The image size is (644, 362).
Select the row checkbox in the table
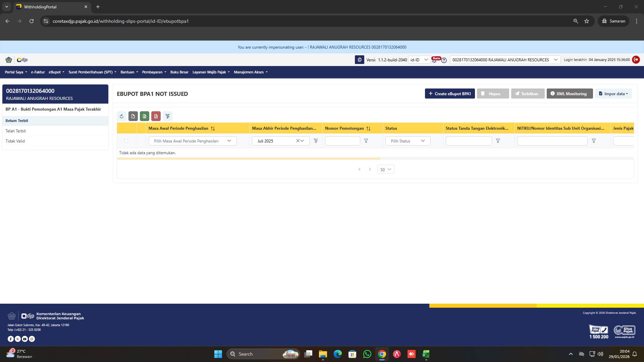click(x=126, y=141)
